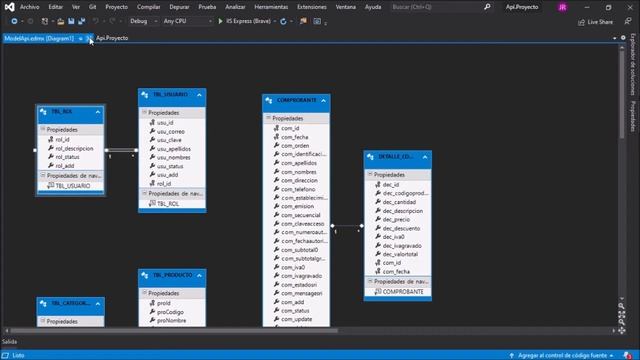Select proCodigo property in TBL_PRODUCTO

click(171, 312)
